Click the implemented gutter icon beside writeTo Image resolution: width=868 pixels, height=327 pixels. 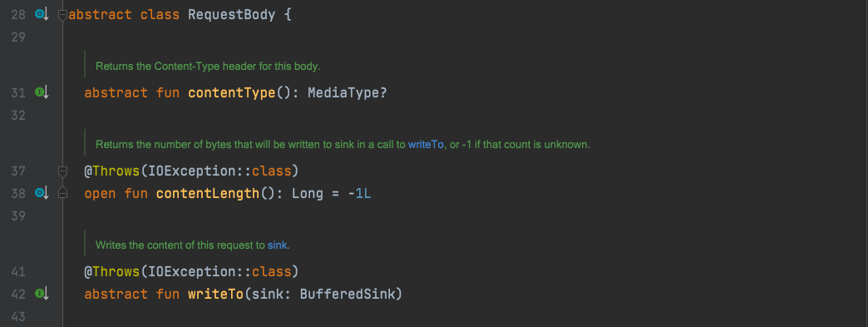[42, 294]
